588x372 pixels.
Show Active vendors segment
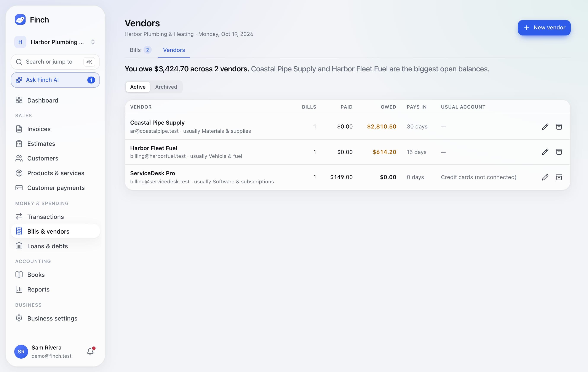coord(138,87)
